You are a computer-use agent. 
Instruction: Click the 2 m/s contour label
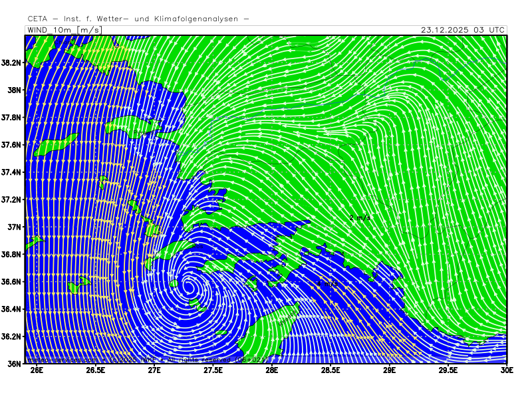(x=360, y=217)
